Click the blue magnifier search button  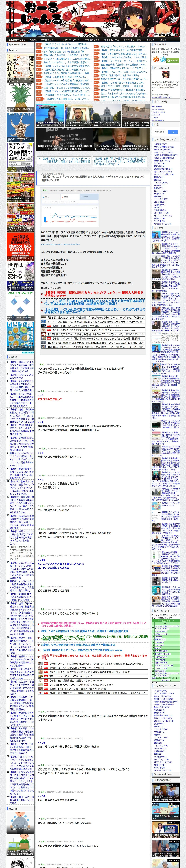coord(173,132)
